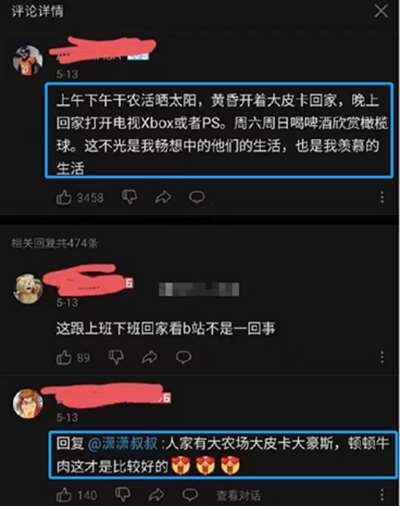Like the b站 reply with 89 likes

pos(63,358)
